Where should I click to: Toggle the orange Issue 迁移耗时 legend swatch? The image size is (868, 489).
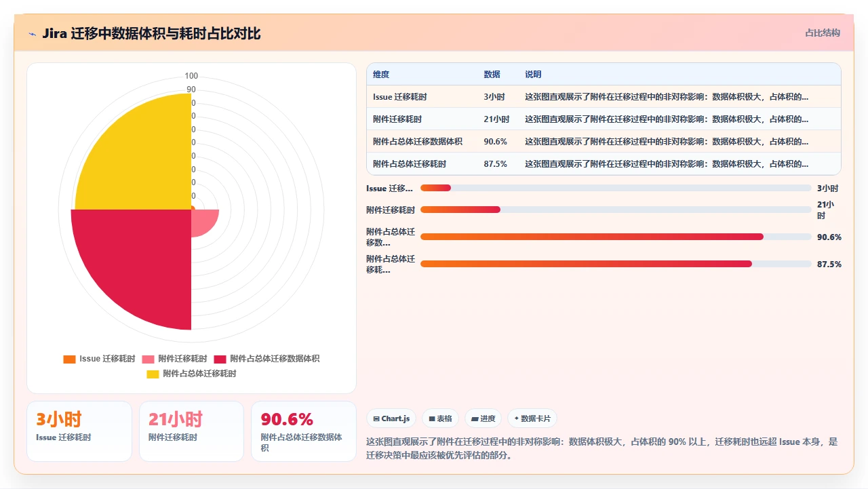[69, 359]
